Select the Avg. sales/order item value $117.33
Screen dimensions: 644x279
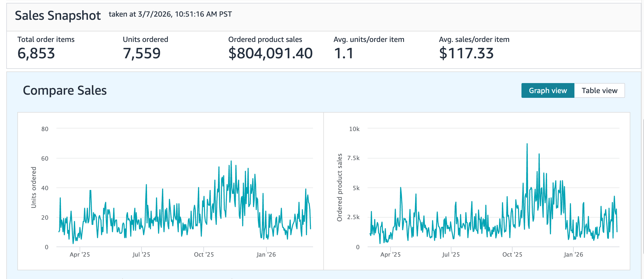coord(466,53)
